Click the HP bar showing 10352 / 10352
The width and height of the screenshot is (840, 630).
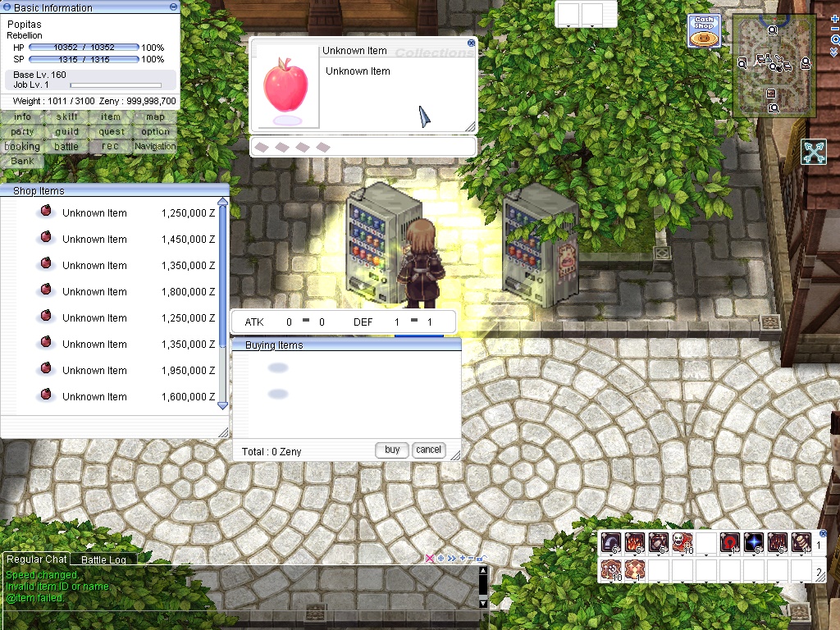[84, 47]
